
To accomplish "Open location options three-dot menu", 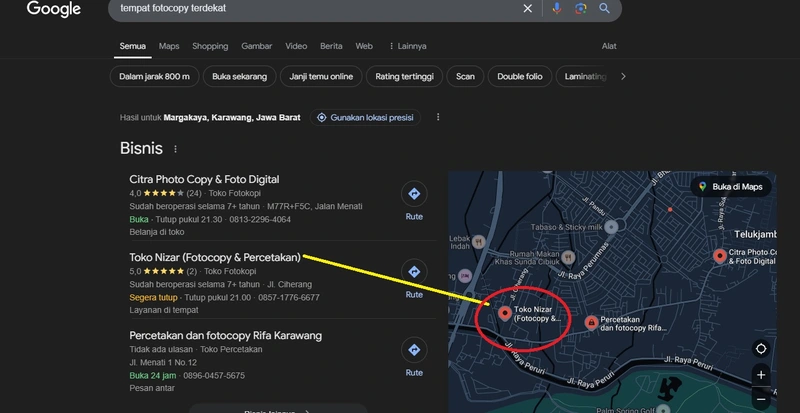I will pos(438,117).
